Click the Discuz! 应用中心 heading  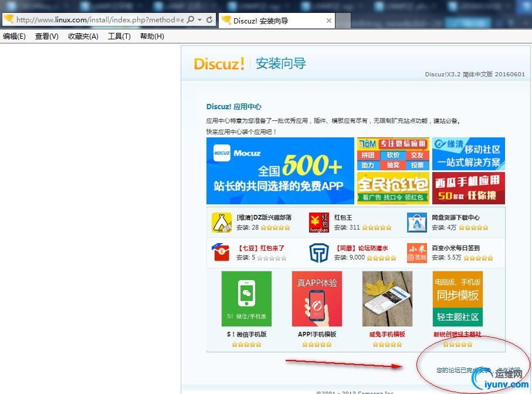tap(234, 107)
